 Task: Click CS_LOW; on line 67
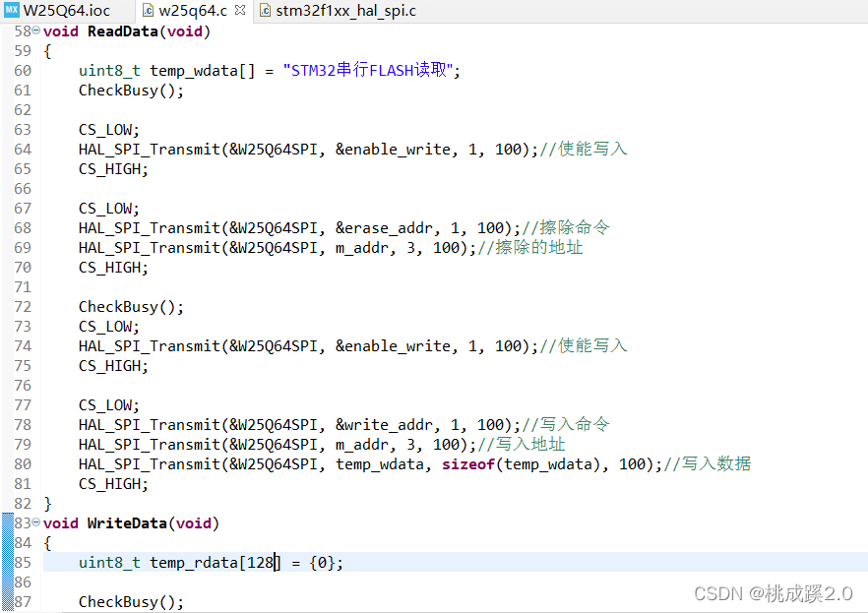pos(109,209)
